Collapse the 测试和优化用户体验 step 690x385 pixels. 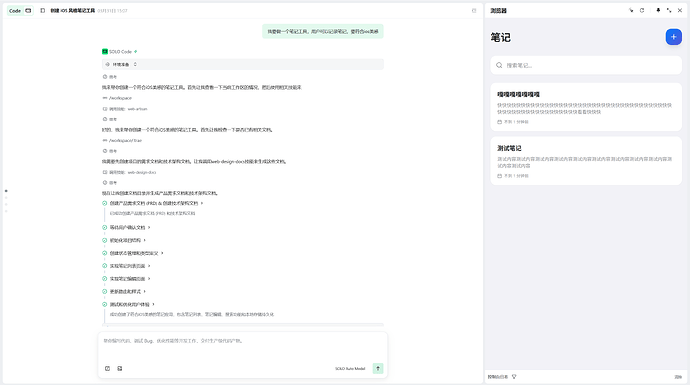pyautogui.click(x=154, y=304)
